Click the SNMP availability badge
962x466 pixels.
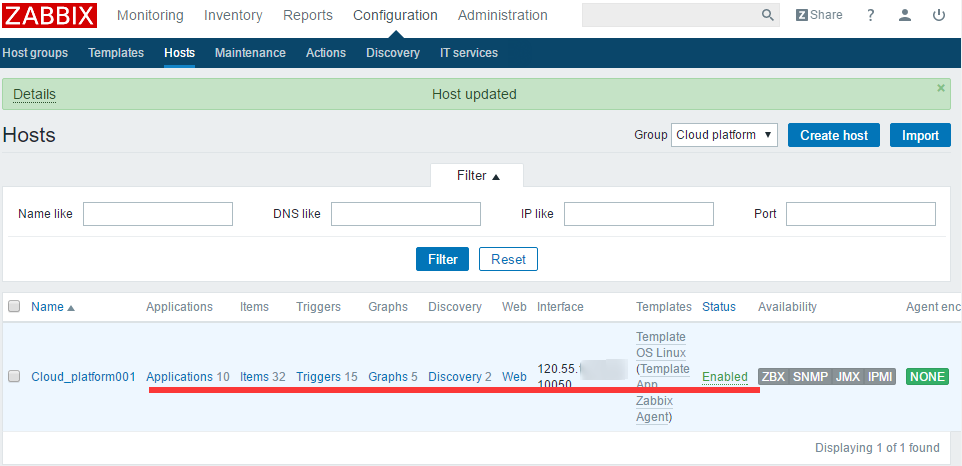810,376
